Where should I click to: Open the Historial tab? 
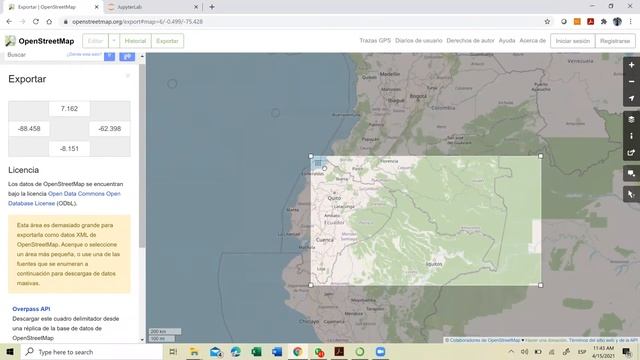pyautogui.click(x=135, y=41)
